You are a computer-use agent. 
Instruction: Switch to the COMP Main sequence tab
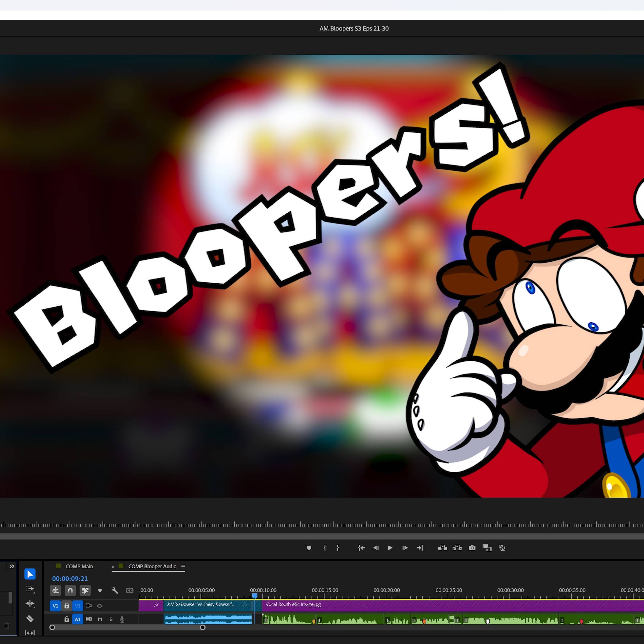(79, 567)
